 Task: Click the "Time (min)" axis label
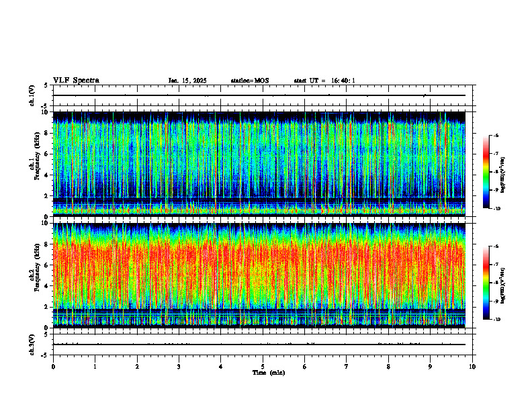tap(269, 373)
